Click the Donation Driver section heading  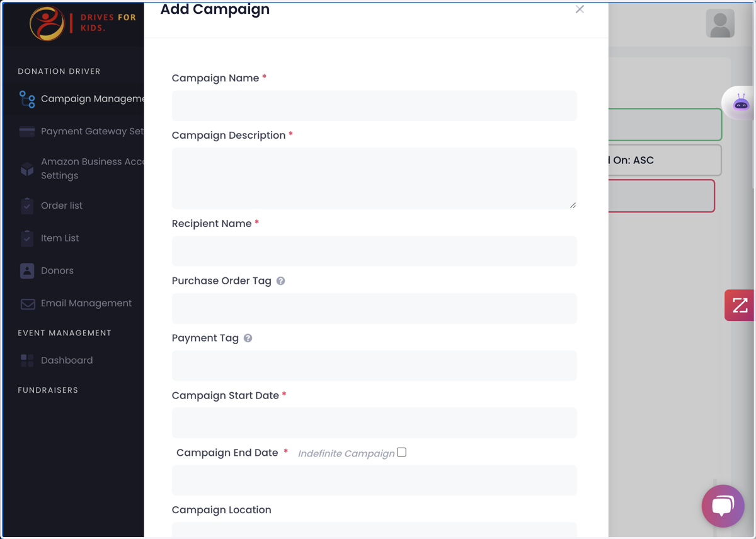[x=59, y=71]
